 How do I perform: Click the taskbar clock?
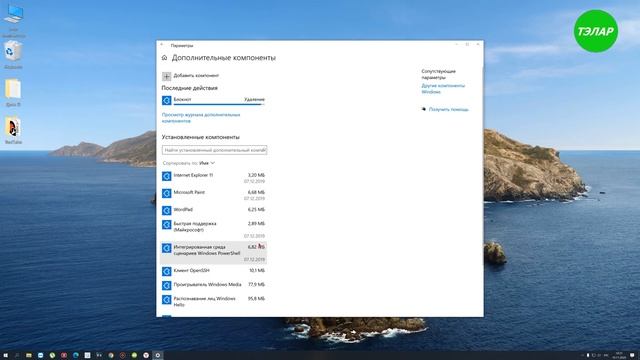[619, 356]
